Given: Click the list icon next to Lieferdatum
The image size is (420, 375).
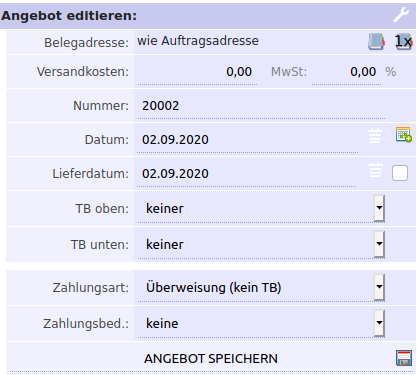Looking at the screenshot, I should (x=375, y=170).
